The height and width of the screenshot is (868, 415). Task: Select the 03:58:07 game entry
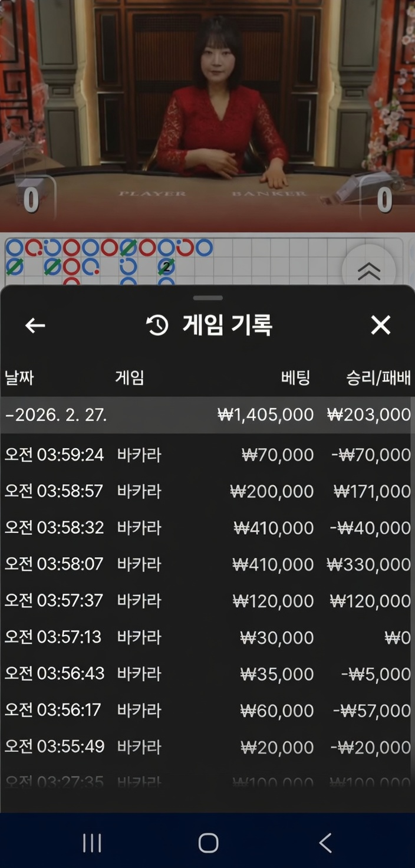pos(206,564)
